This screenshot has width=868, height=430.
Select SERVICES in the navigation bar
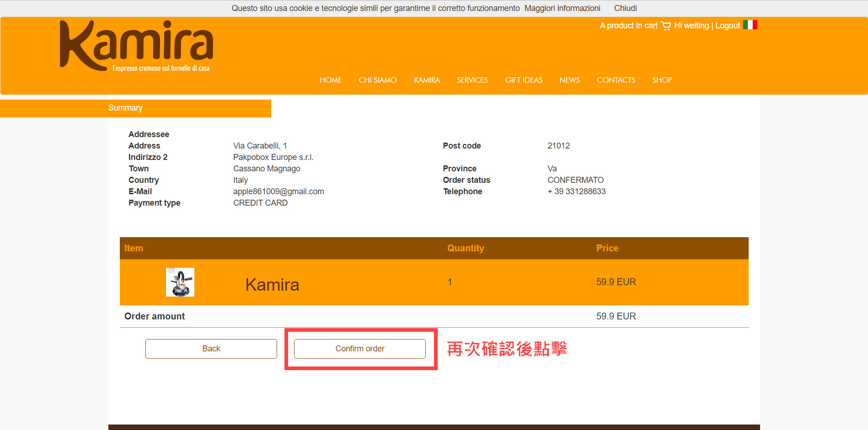click(472, 80)
